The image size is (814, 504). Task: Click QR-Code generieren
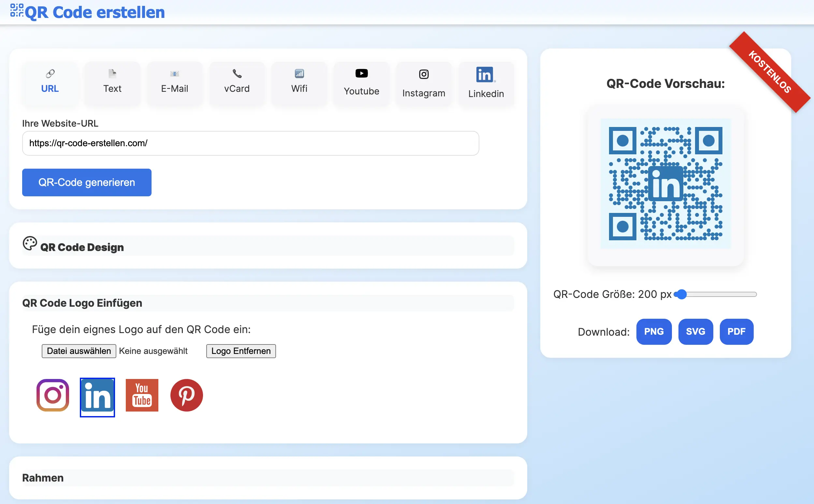point(87,182)
